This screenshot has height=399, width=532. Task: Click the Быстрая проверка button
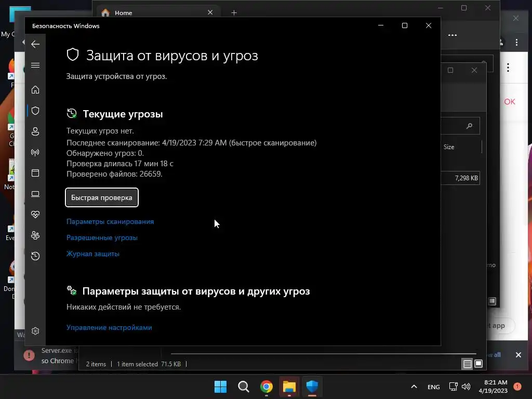(102, 197)
